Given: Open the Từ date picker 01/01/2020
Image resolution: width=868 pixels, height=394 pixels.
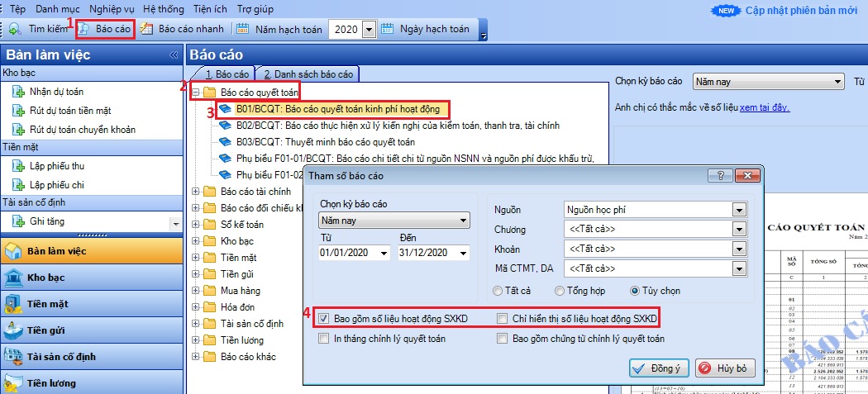Looking at the screenshot, I should coord(384,254).
